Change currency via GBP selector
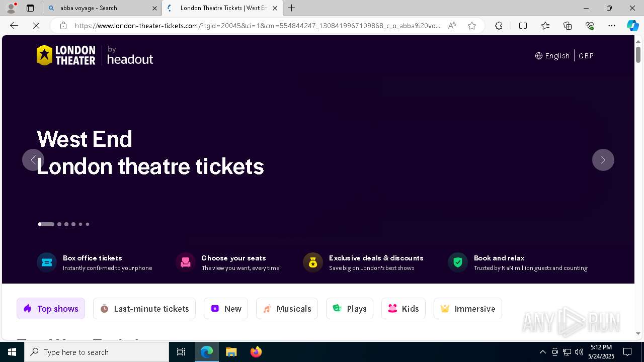644x362 pixels. 586,56
